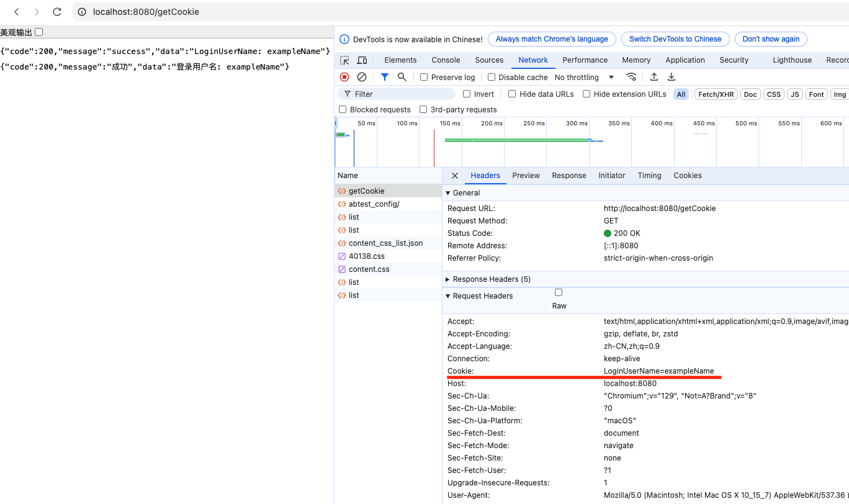The width and height of the screenshot is (849, 504).
Task: Filter requests by Font type
Action: [x=817, y=94]
